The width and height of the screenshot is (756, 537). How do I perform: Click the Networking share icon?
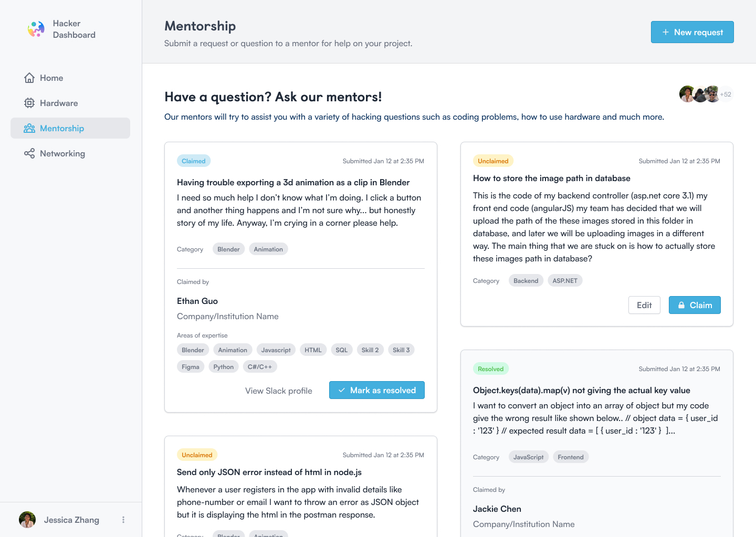coord(29,153)
